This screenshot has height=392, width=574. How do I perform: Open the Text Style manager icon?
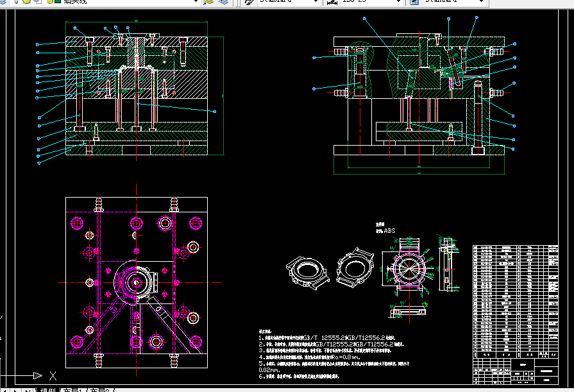coord(248,2)
